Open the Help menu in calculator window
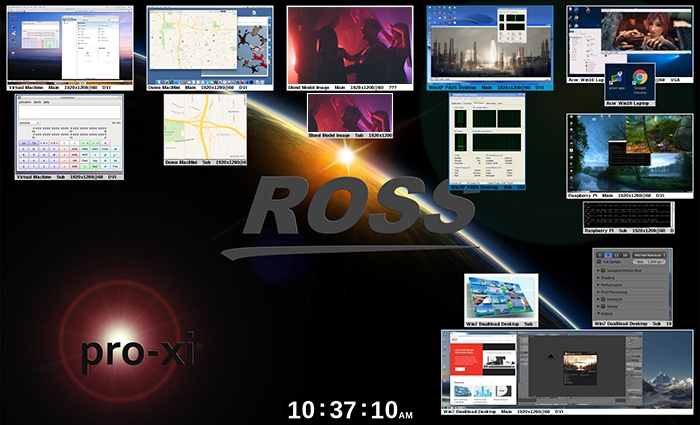The image size is (700, 425). pos(46,102)
